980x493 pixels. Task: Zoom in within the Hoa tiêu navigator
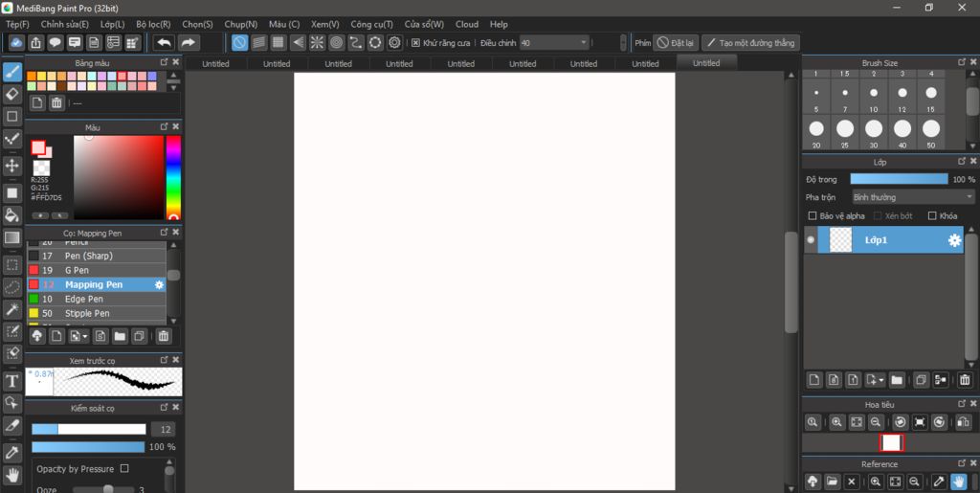(x=836, y=422)
